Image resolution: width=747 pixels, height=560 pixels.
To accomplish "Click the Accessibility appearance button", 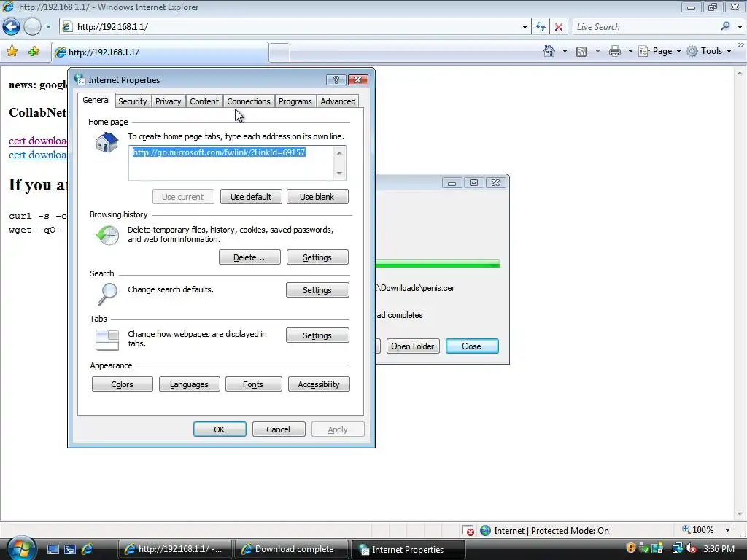I will [x=319, y=384].
